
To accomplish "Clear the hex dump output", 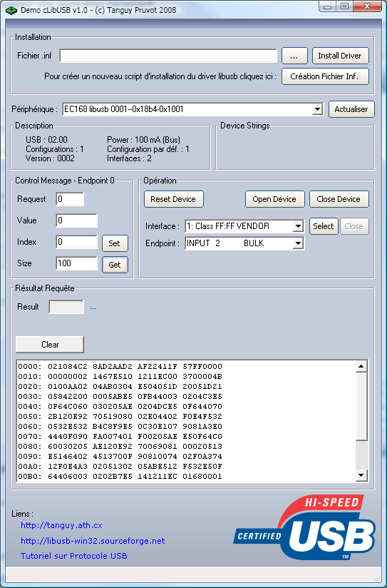I will pos(49,344).
